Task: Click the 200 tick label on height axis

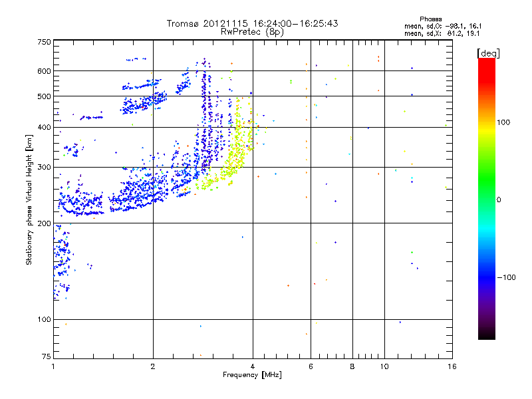Action: [44, 223]
